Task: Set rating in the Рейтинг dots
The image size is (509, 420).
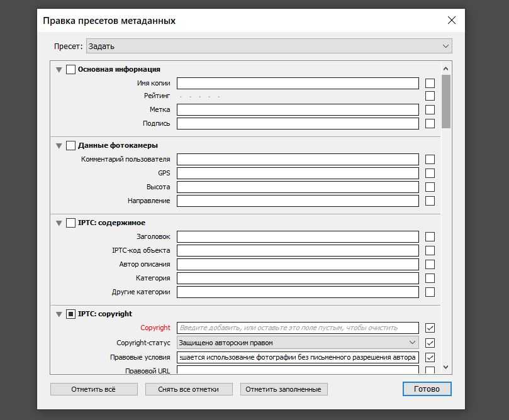Action: coord(199,96)
